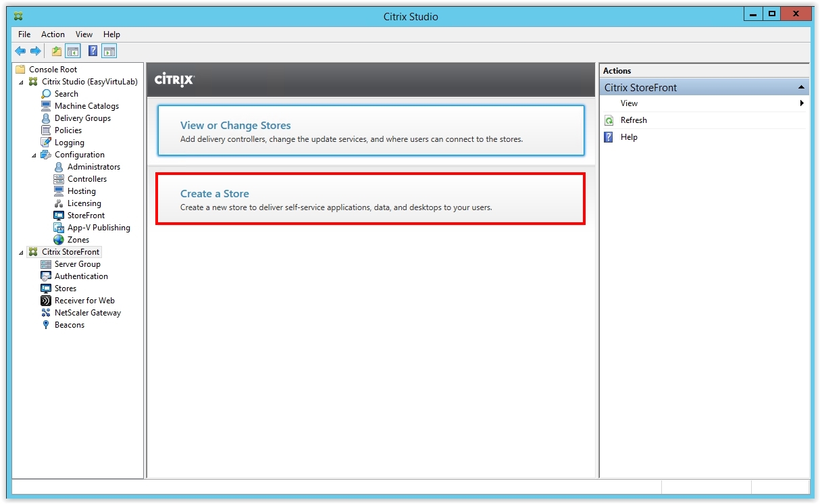The height and width of the screenshot is (504, 820).
Task: Open the Licensing node icon
Action: (x=59, y=203)
